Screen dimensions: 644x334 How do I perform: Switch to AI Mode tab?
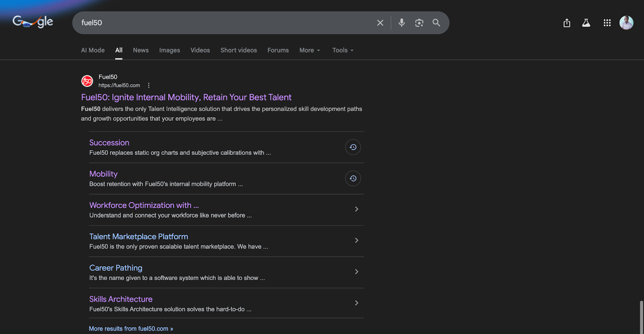pyautogui.click(x=93, y=50)
